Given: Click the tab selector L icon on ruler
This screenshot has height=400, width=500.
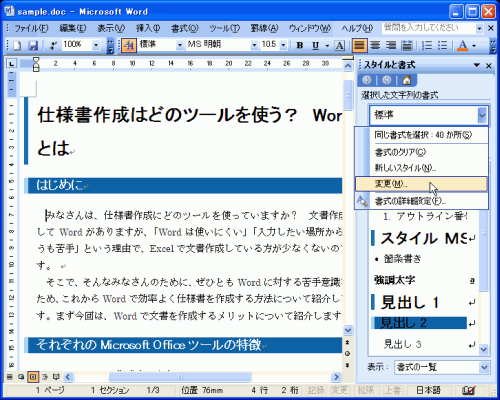Looking at the screenshot, I should coord(12,63).
